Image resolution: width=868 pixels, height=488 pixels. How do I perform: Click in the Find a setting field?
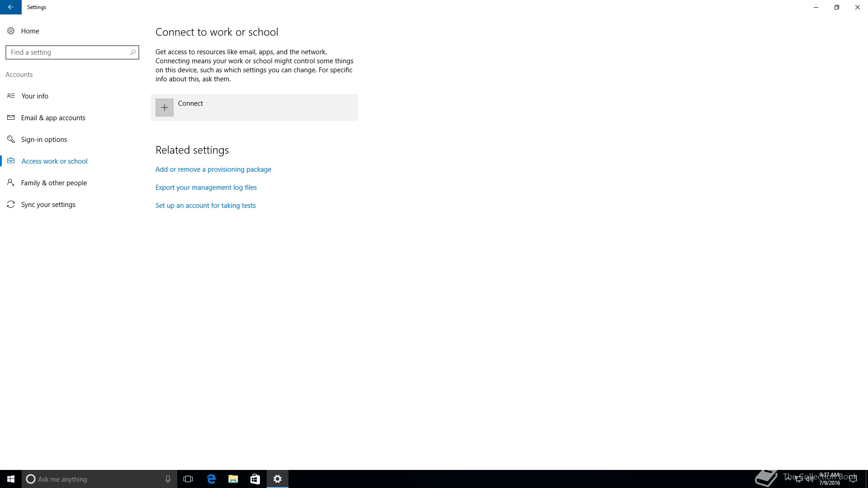click(x=68, y=52)
